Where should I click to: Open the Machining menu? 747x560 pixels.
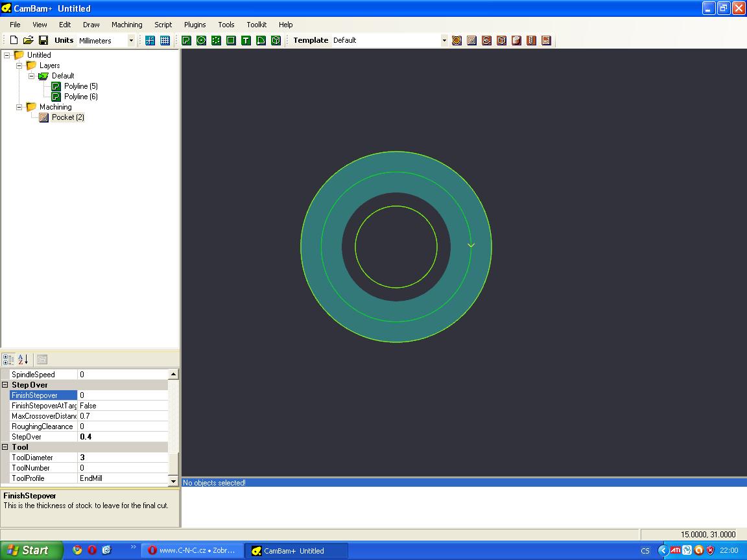[126, 25]
